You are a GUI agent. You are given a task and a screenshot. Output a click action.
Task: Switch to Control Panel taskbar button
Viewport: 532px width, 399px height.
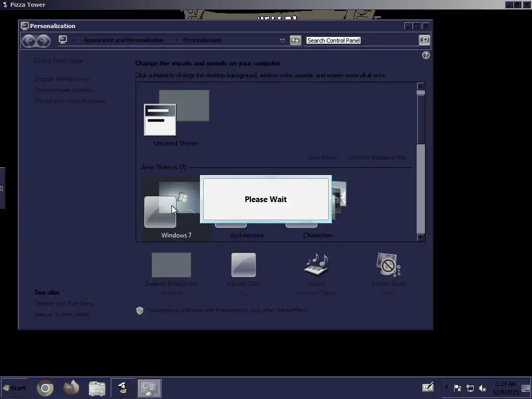point(149,388)
